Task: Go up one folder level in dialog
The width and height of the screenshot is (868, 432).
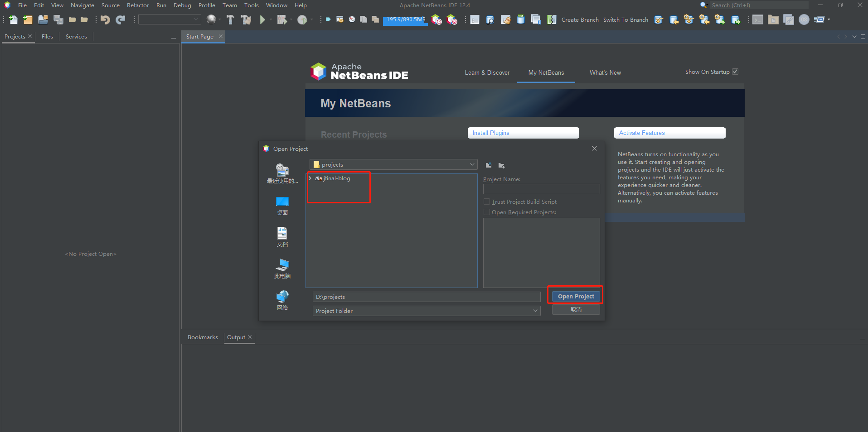Action: pyautogui.click(x=489, y=165)
